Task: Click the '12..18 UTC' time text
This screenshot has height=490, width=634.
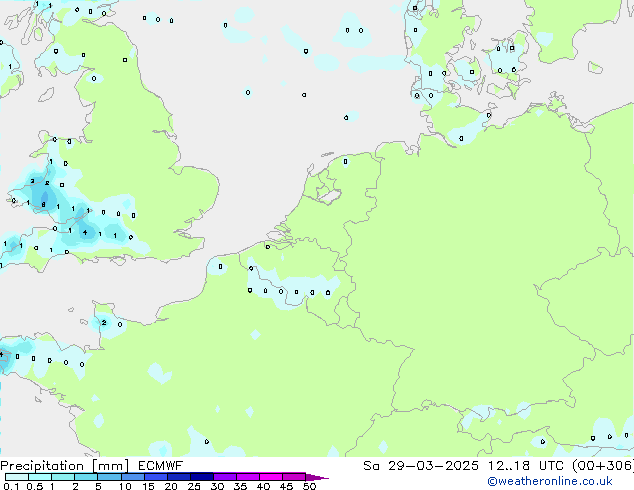Action: 525,466
